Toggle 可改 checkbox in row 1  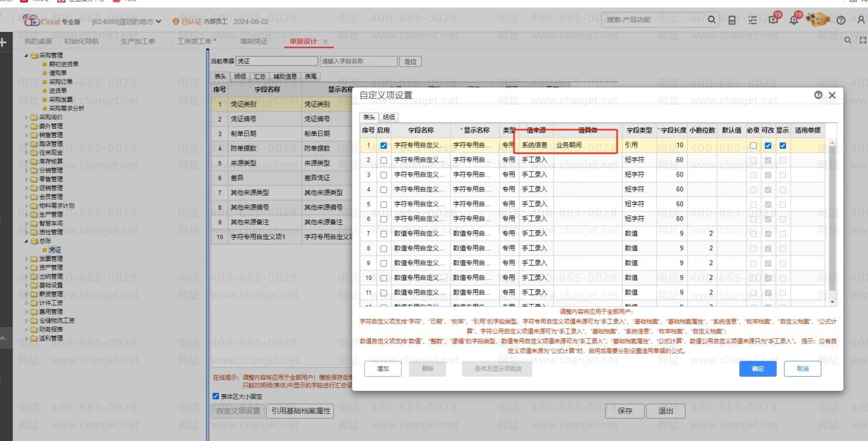click(x=768, y=145)
